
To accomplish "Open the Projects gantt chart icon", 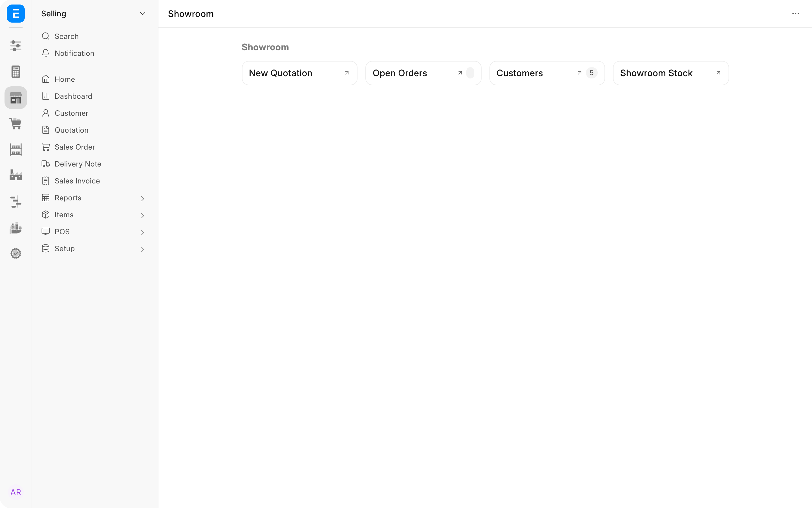I will (x=16, y=202).
